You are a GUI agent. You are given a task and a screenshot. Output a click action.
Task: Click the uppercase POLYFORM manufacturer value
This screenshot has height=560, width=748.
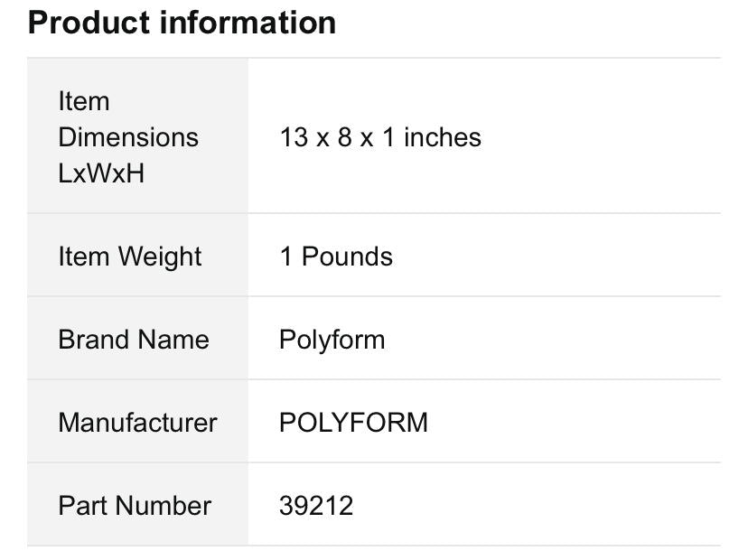point(353,423)
